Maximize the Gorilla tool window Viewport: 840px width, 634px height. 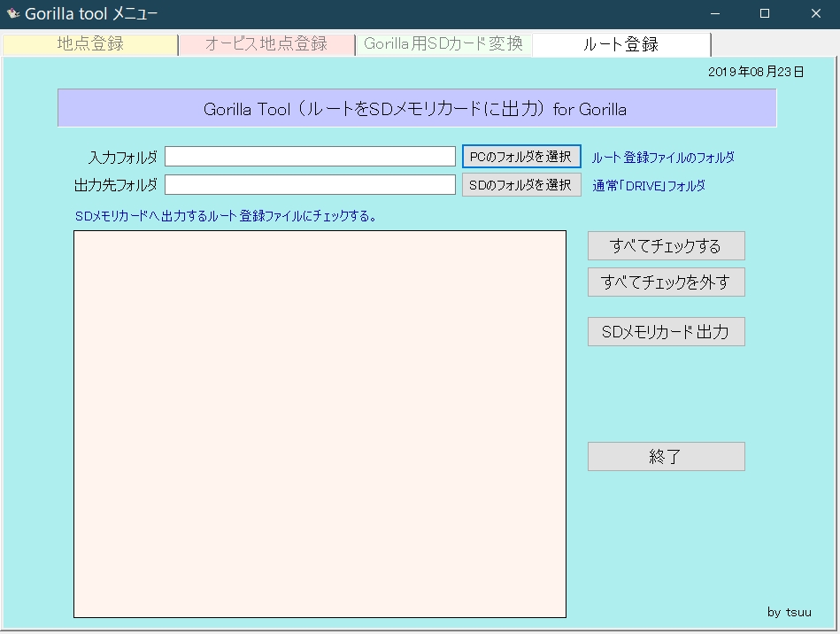coord(765,13)
